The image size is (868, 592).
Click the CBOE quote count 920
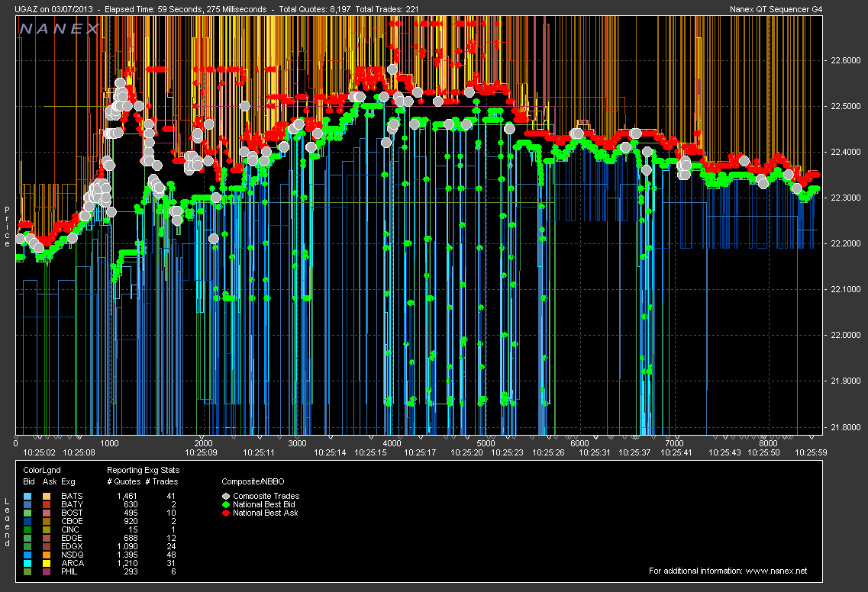131,521
